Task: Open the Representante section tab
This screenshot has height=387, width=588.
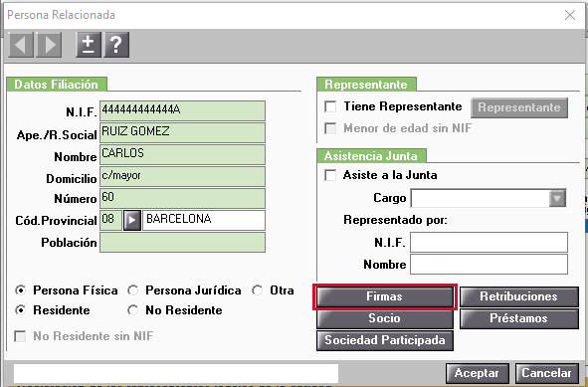Action: coord(366,85)
